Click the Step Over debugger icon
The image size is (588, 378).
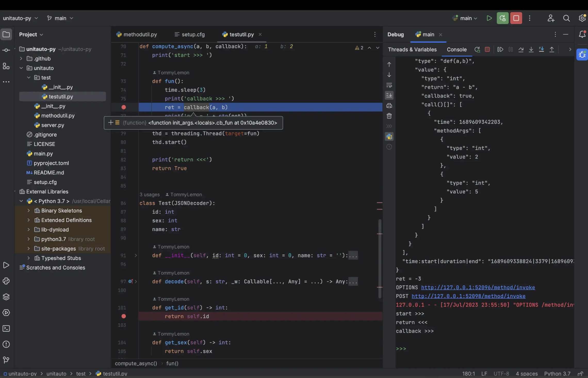(x=521, y=50)
